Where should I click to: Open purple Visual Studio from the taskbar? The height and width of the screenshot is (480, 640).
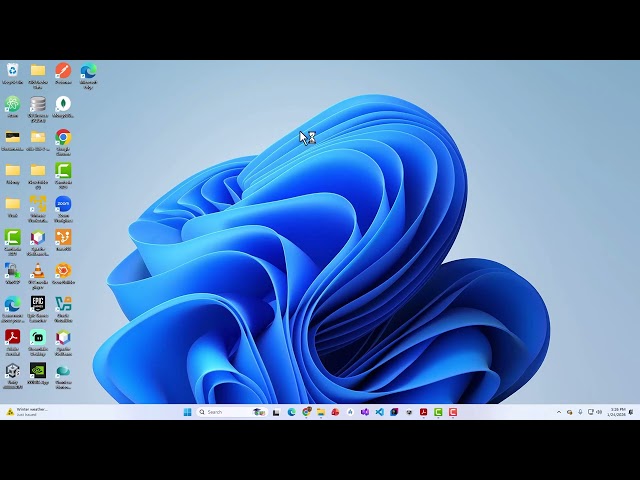tap(365, 412)
